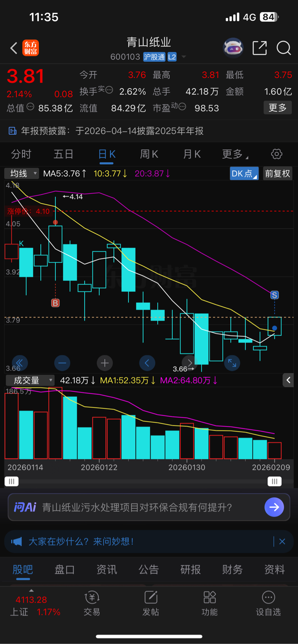Tap the info icon beside 总值
298x644 pixels.
[x=30, y=107]
